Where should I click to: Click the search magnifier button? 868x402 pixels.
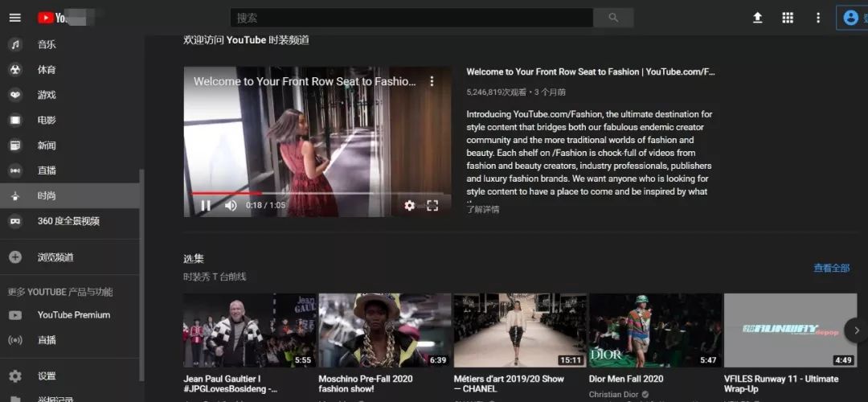pyautogui.click(x=613, y=18)
